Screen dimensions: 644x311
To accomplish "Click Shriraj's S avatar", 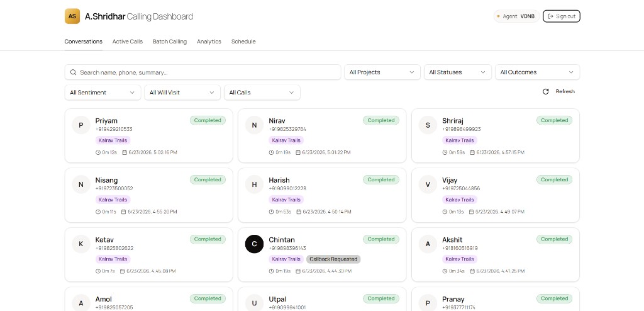I will [428, 125].
